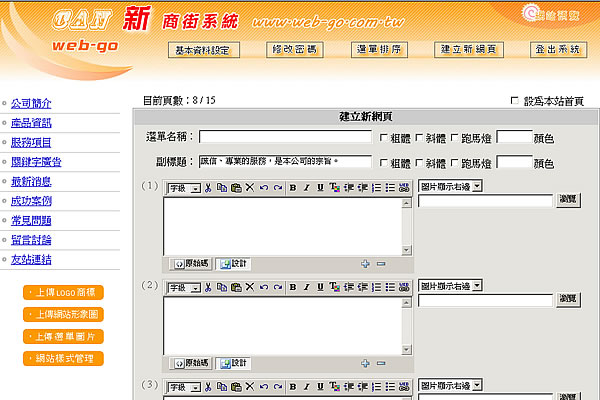
Task: Click the minus icon below editor 2
Action: pyautogui.click(x=381, y=363)
